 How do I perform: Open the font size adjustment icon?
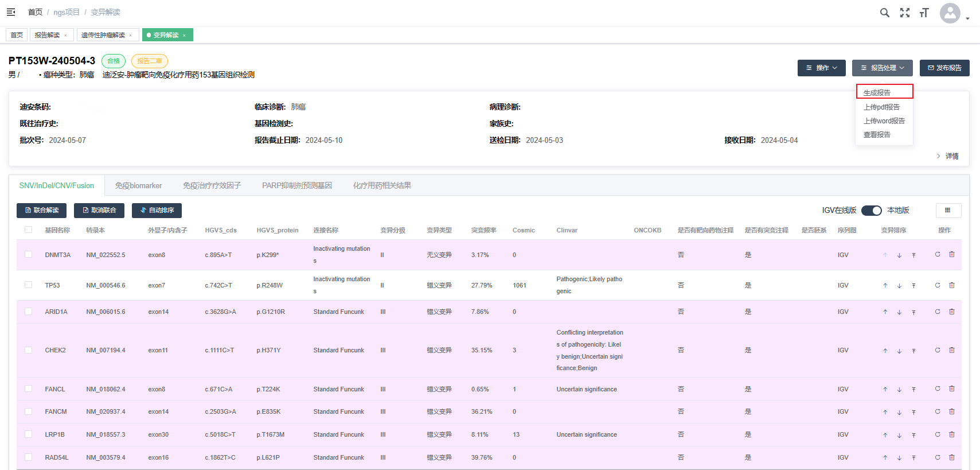(924, 13)
